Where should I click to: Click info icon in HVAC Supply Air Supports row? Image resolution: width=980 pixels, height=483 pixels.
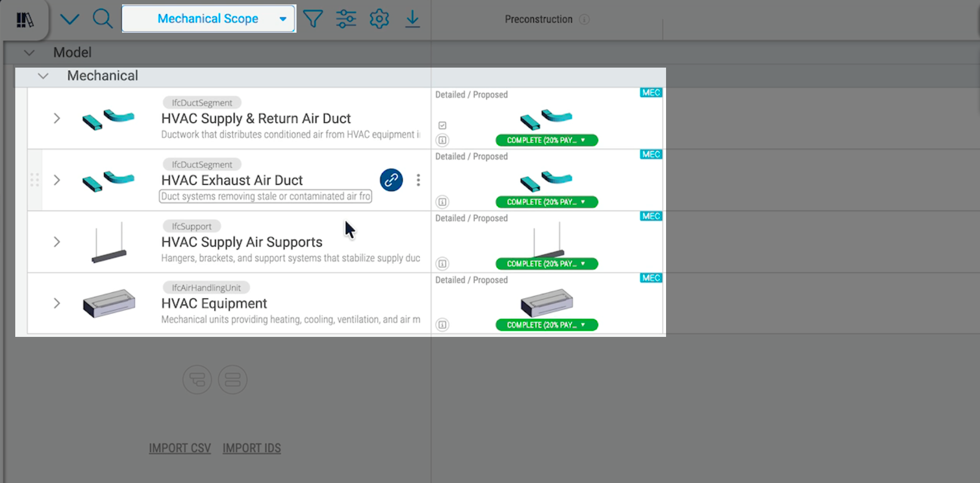(x=443, y=263)
